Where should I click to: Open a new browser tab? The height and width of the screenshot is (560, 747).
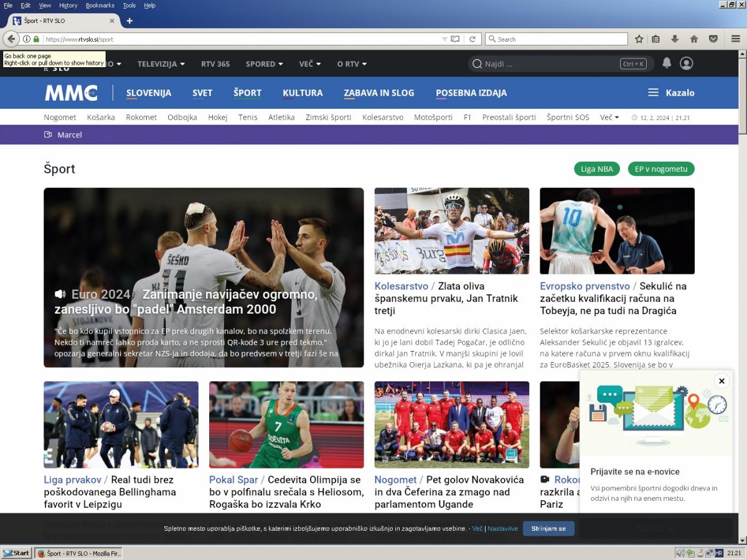[129, 21]
